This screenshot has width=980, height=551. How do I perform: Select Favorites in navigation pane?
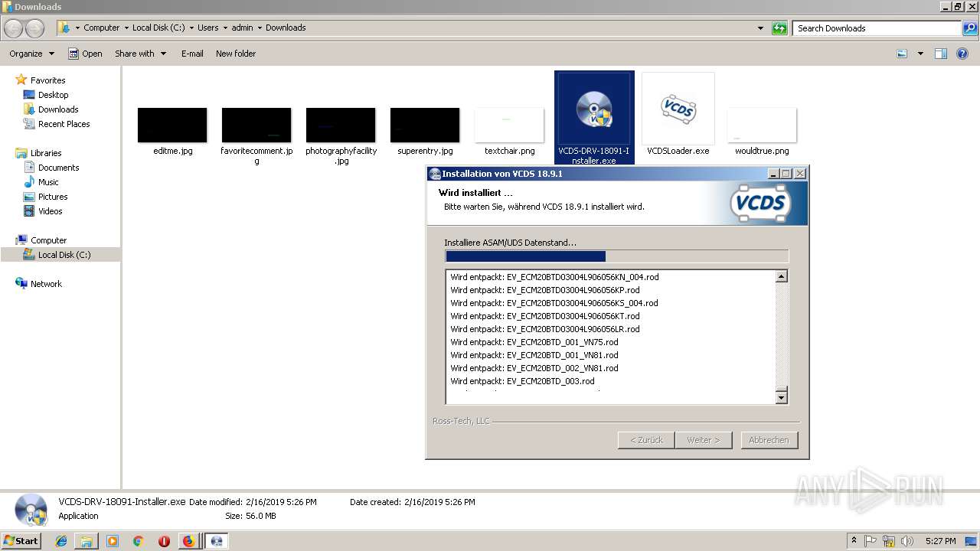[47, 80]
